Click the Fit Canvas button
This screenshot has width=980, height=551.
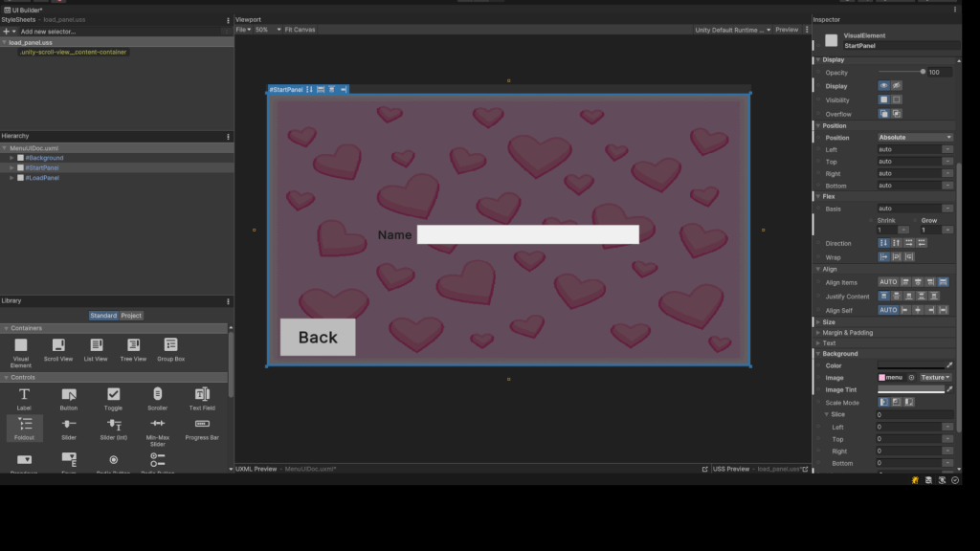point(299,30)
